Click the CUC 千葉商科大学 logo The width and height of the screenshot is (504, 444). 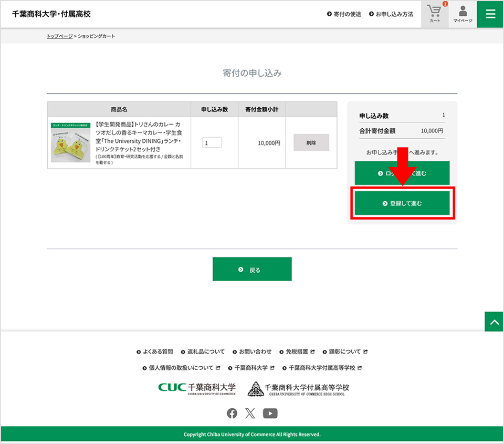(x=197, y=388)
